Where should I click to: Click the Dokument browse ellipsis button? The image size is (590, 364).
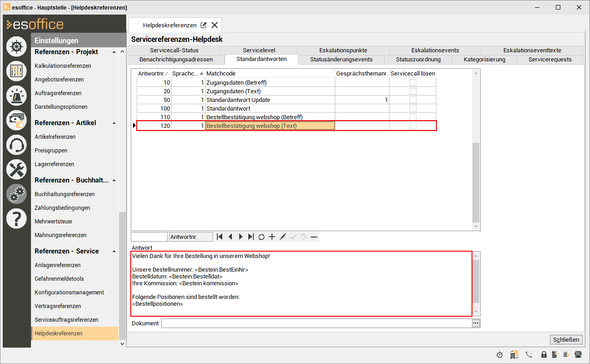[x=476, y=323]
